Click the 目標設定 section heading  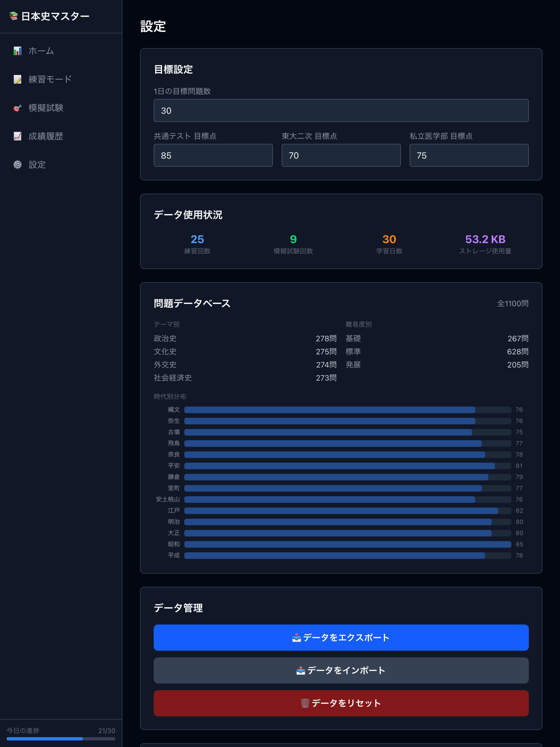tap(173, 69)
